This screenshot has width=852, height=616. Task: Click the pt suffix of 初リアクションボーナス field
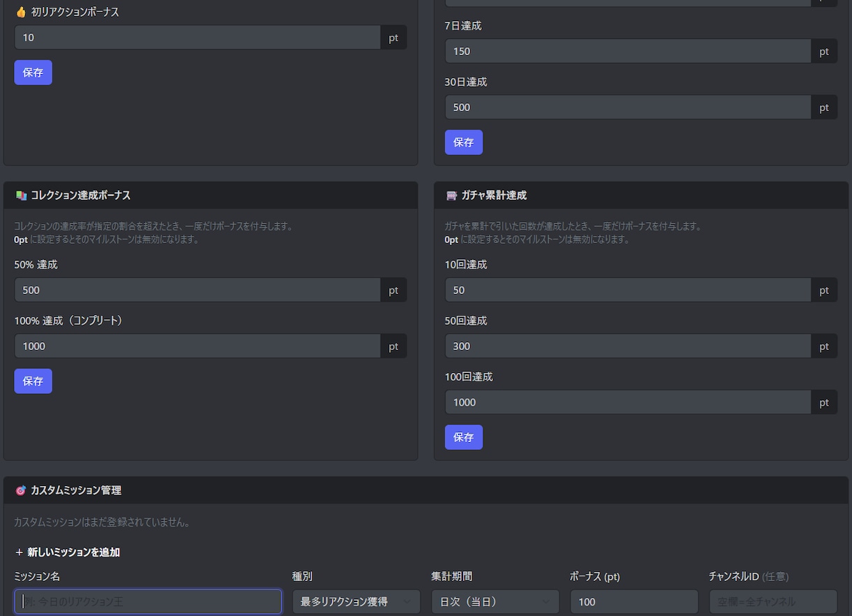(394, 38)
